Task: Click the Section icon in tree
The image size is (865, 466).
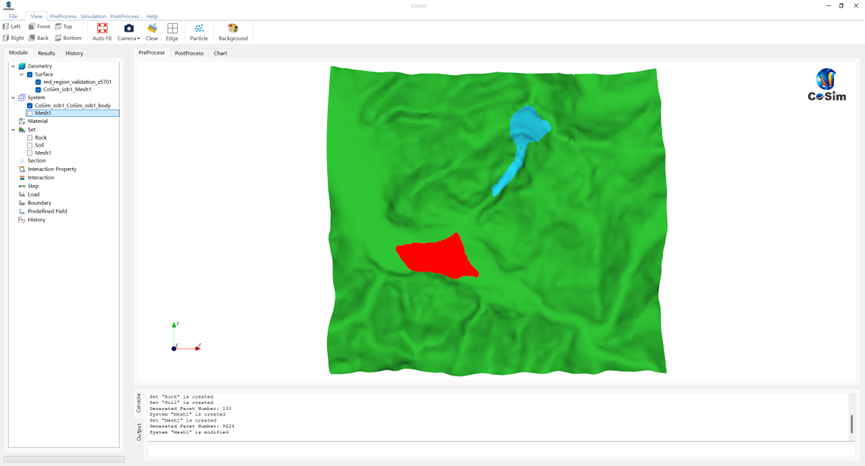Action: click(22, 160)
